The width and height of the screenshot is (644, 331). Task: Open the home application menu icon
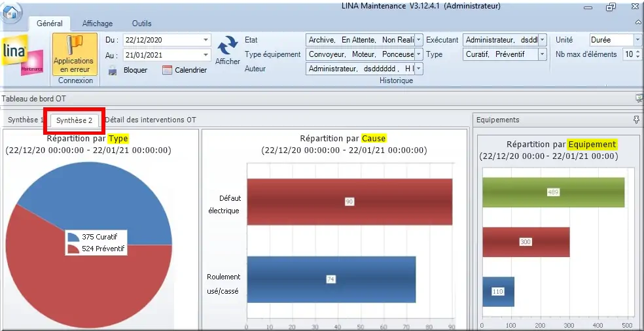click(10, 13)
